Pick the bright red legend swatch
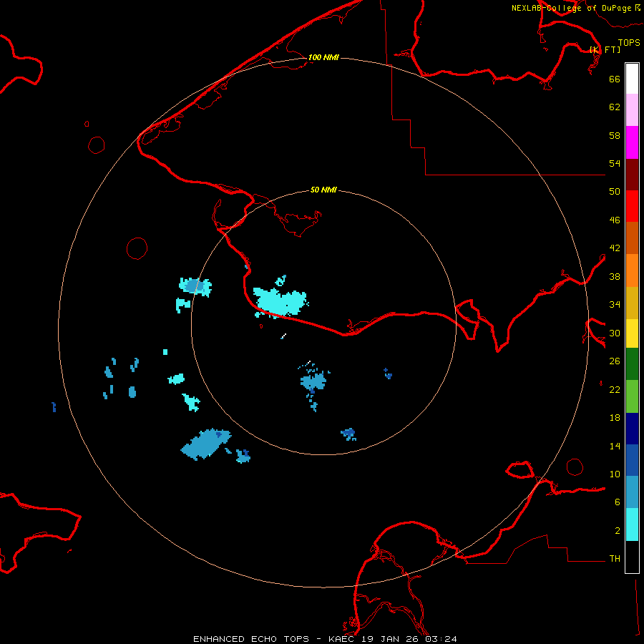Viewport: 644px width, 644px height. (x=632, y=206)
